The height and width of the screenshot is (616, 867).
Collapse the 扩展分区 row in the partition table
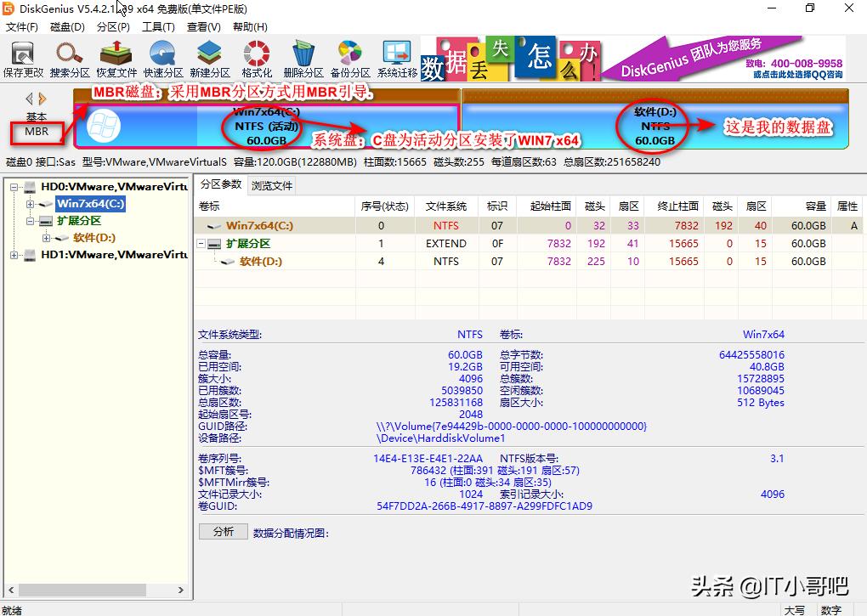(200, 243)
